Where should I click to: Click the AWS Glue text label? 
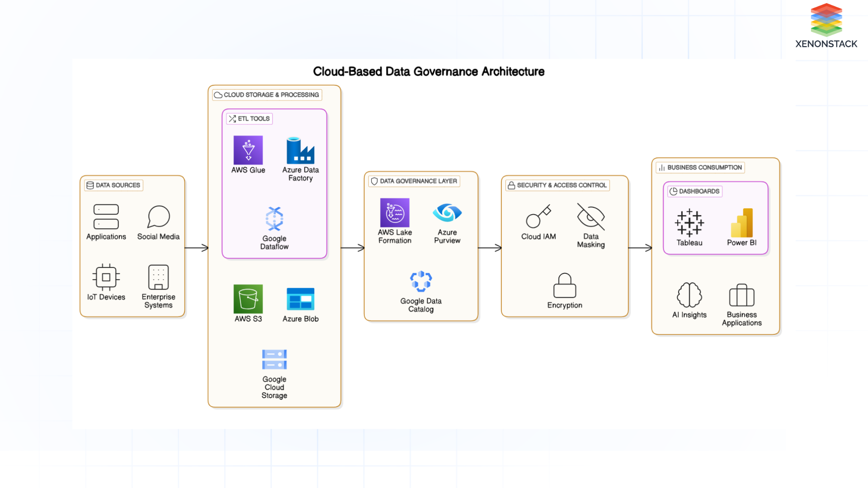[x=248, y=170]
